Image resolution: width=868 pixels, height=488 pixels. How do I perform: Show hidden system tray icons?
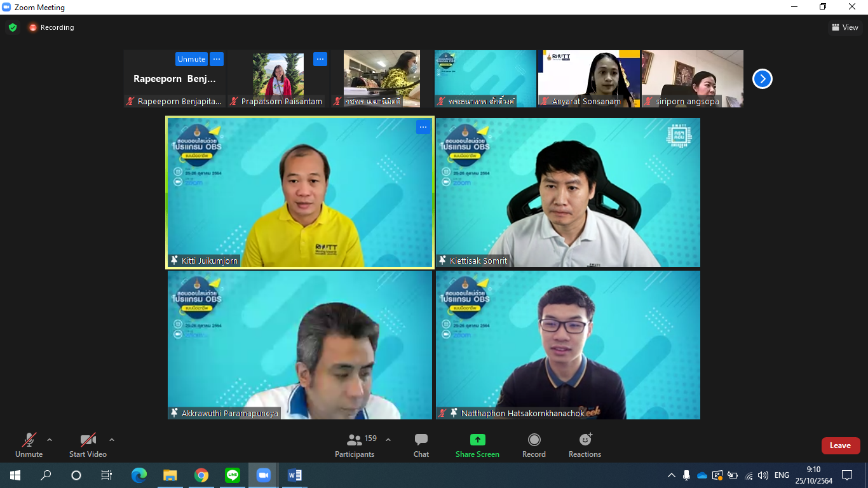(x=671, y=475)
